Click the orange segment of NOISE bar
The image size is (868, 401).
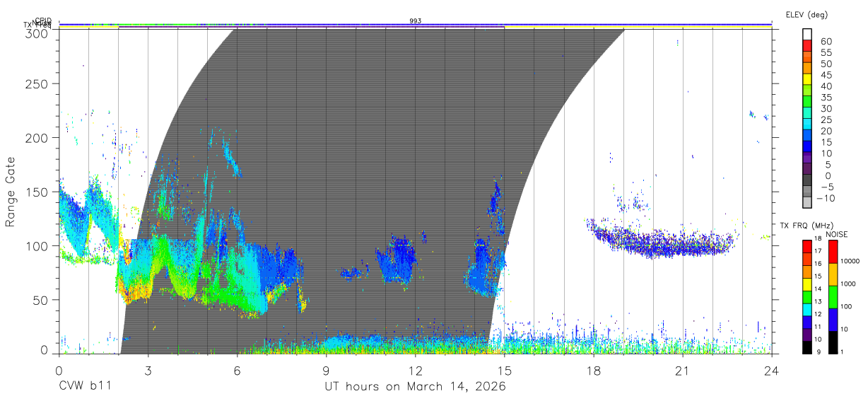[x=832, y=274]
